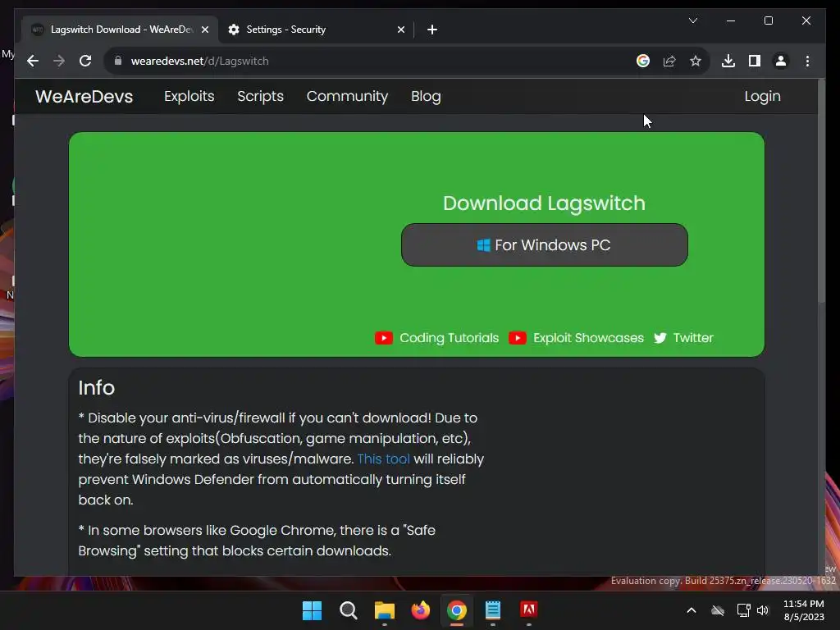Open Coding Tutorials YouTube link
Screen dimensions: 840x630
coord(436,338)
